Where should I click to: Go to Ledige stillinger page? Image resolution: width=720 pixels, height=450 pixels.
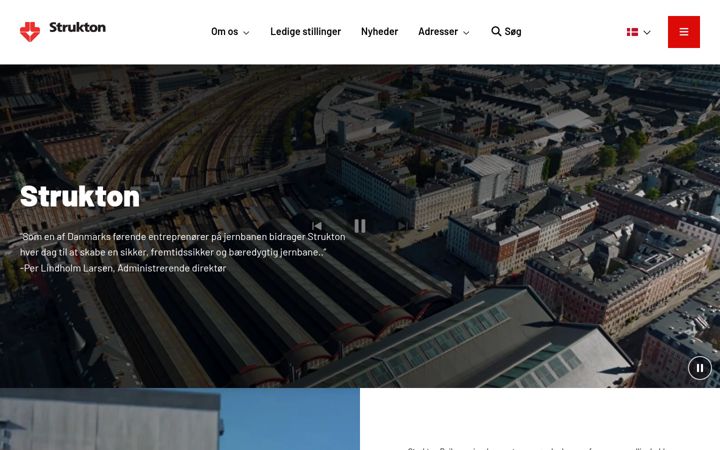point(305,32)
